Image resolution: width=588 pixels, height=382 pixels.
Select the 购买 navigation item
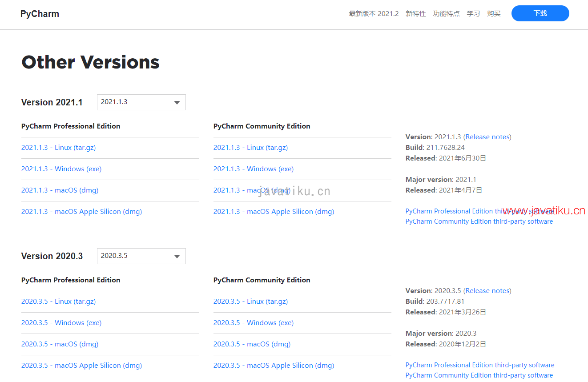pyautogui.click(x=494, y=14)
